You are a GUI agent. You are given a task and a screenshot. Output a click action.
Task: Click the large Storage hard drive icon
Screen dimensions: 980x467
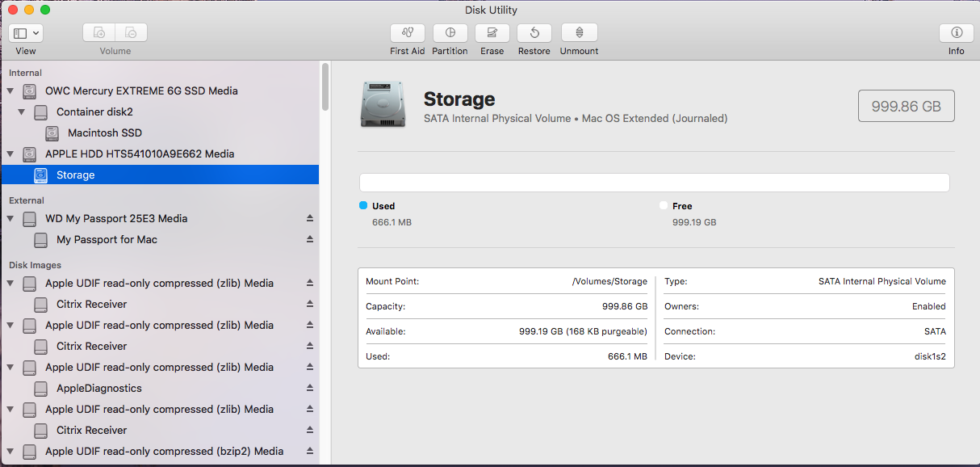(x=384, y=103)
